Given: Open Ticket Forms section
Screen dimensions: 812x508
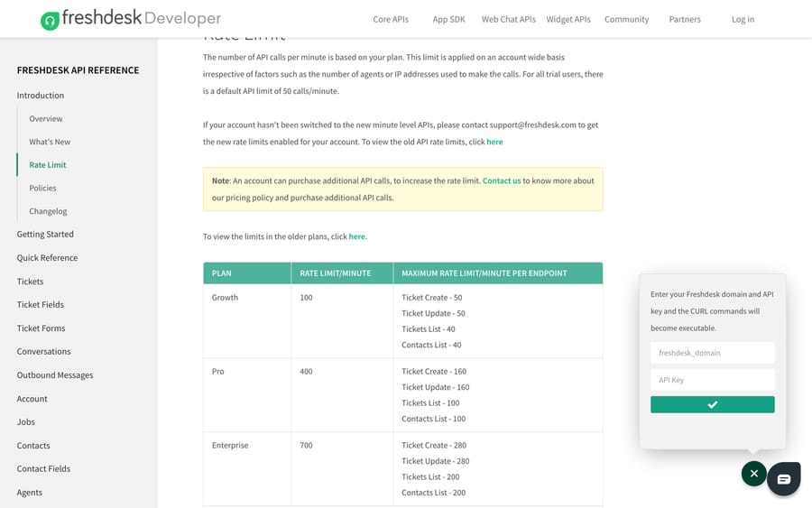Looking at the screenshot, I should [x=41, y=328].
